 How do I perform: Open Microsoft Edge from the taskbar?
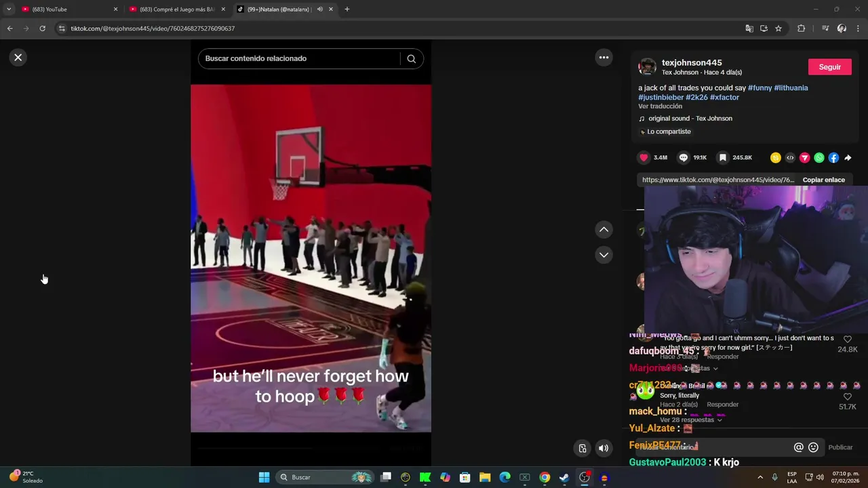point(505,477)
